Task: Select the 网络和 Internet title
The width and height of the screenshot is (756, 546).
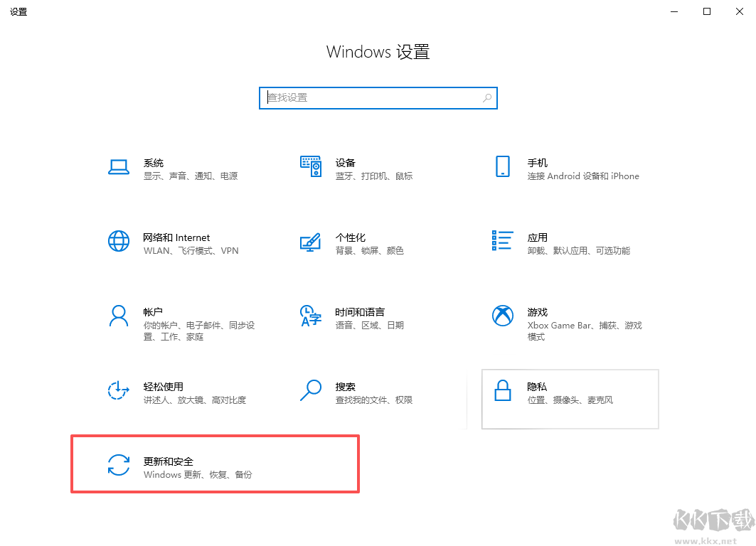Action: pyautogui.click(x=176, y=237)
